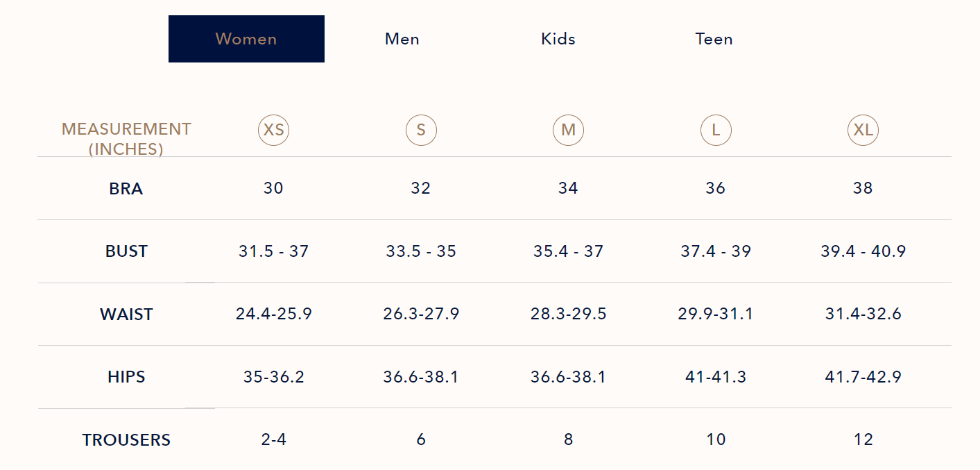Click the BRA row label
Screen dimensions: 980x470
pyautogui.click(x=126, y=189)
